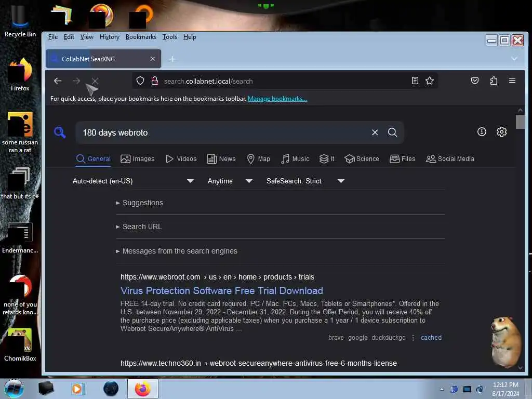Open the Help menu
The width and height of the screenshot is (532, 399).
tap(190, 37)
